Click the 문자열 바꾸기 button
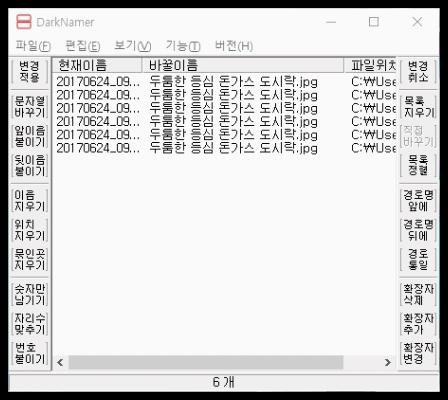This screenshot has height=400, width=448. click(30, 107)
